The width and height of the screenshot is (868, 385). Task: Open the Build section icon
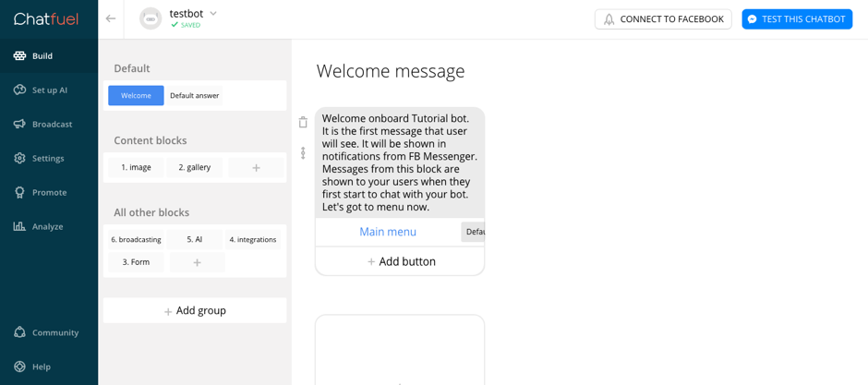(x=19, y=56)
